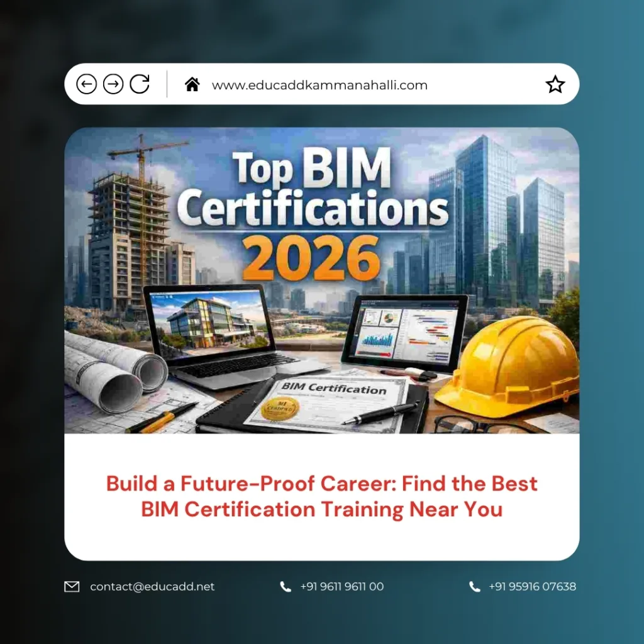Expand the browser navigation controls area

(114, 84)
